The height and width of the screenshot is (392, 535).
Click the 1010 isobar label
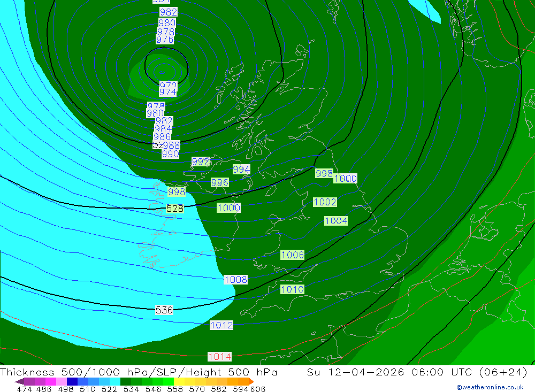coord(293,290)
